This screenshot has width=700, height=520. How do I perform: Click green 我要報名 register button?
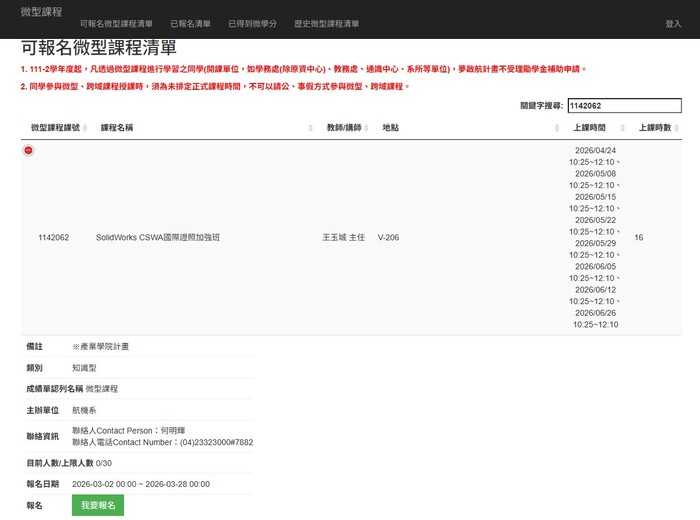click(98, 505)
